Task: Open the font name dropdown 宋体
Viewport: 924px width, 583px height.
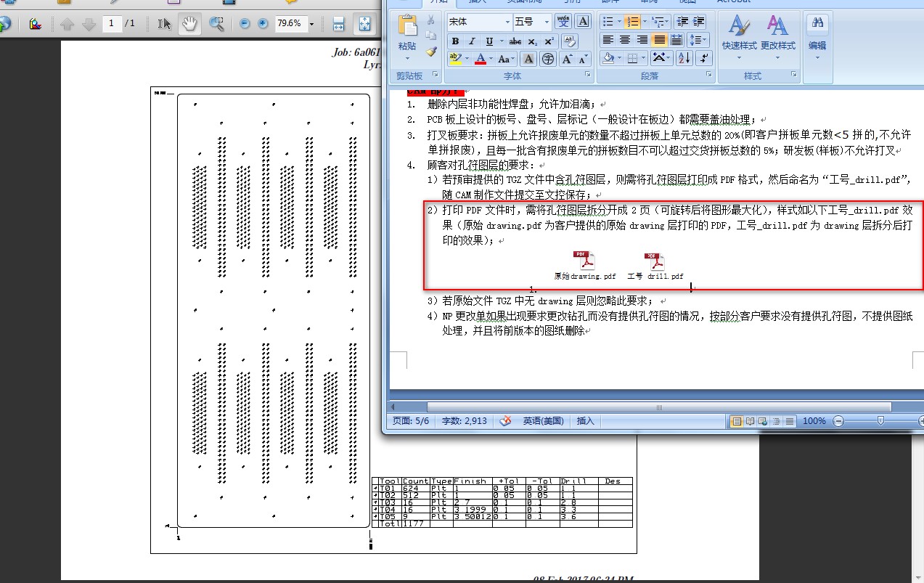Action: [x=506, y=22]
